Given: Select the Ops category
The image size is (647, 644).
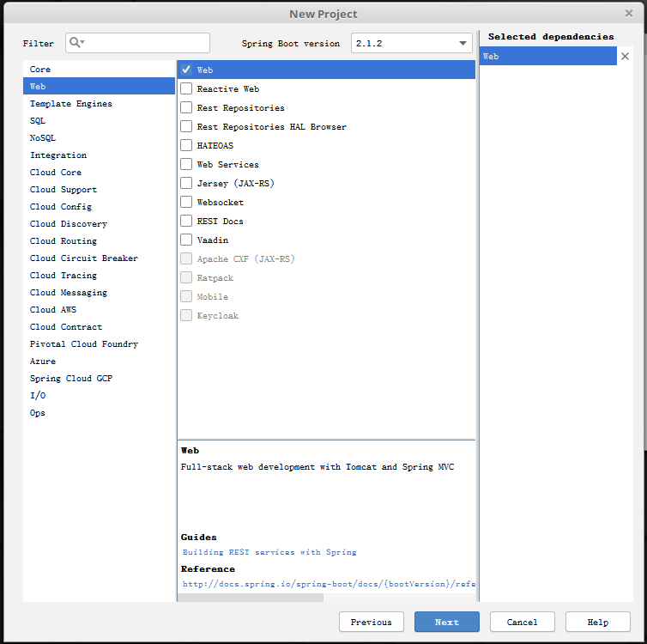Looking at the screenshot, I should click(99, 412).
